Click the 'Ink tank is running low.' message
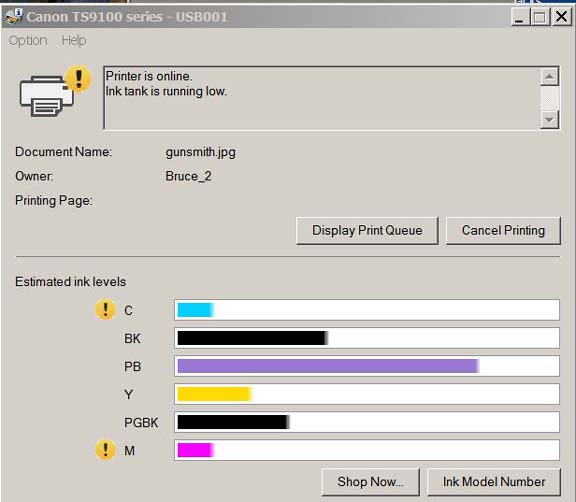This screenshot has height=502, width=576. [166, 91]
